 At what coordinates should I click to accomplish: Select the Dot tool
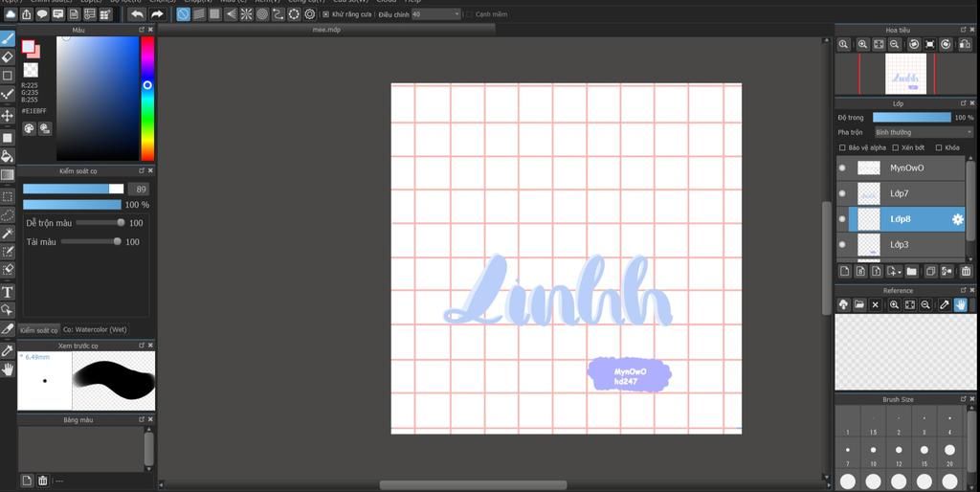(8, 95)
